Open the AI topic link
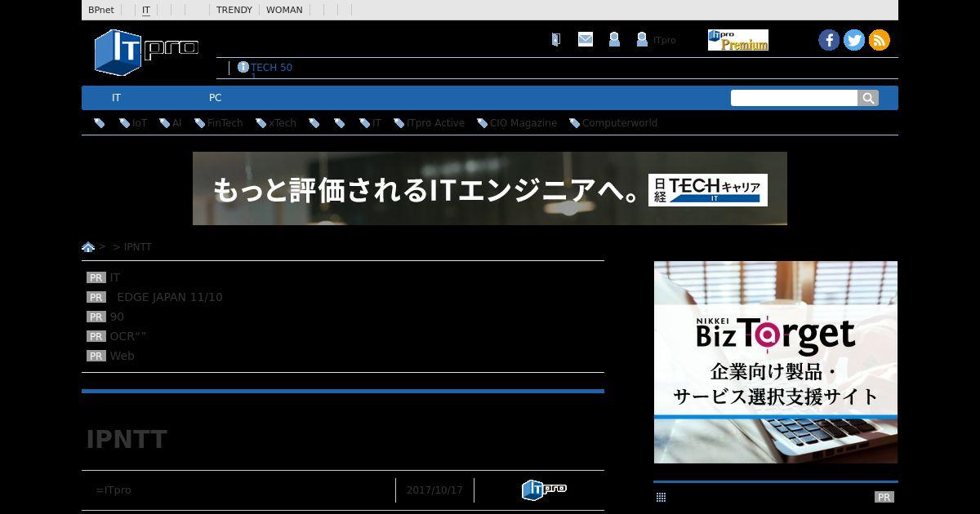Image resolution: width=980 pixels, height=514 pixels. point(176,123)
